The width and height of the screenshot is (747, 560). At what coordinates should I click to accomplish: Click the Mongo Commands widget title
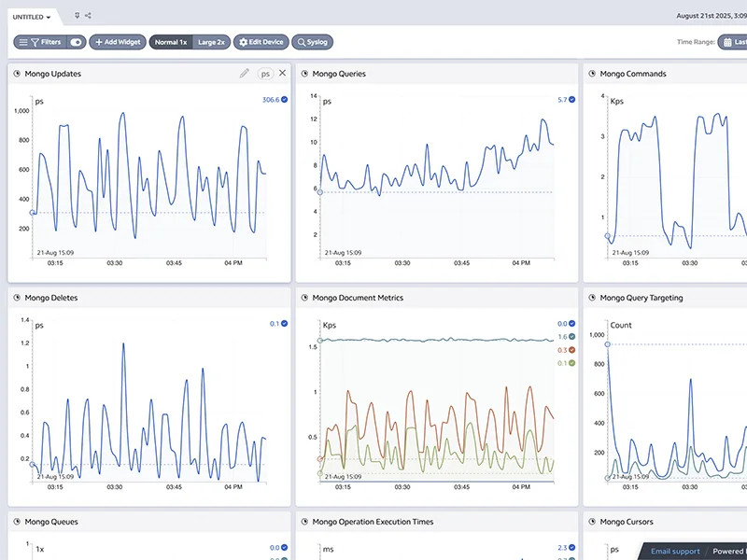pyautogui.click(x=633, y=74)
